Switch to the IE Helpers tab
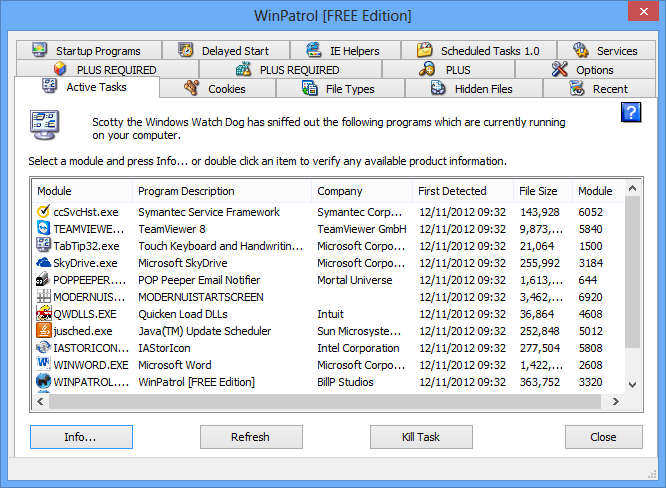The image size is (666, 488). [345, 51]
